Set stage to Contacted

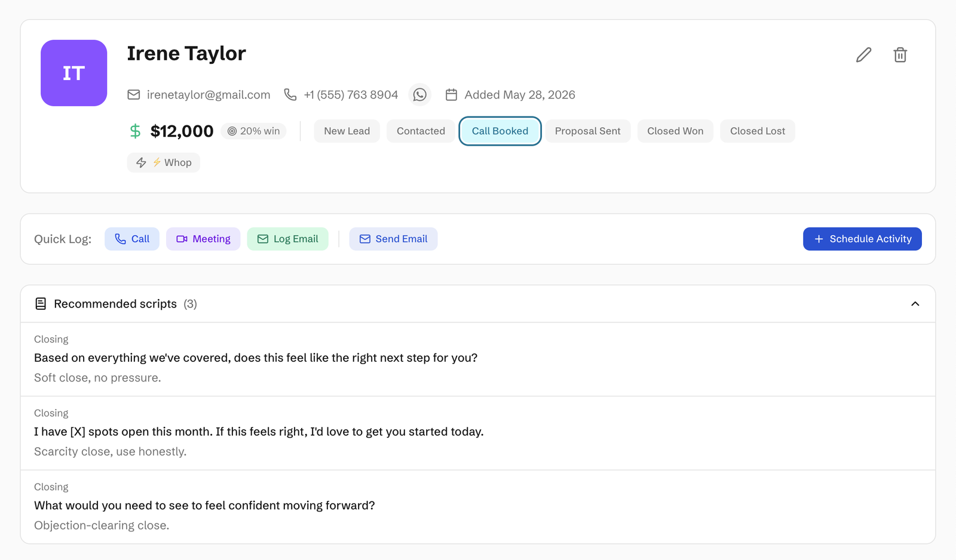421,131
